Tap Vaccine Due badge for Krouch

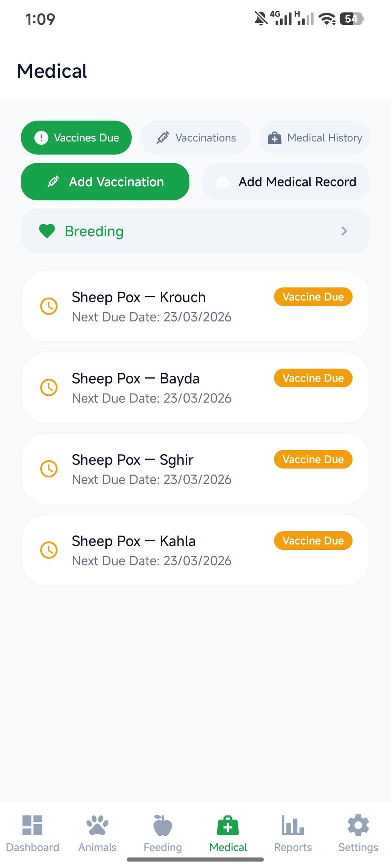pyautogui.click(x=313, y=297)
